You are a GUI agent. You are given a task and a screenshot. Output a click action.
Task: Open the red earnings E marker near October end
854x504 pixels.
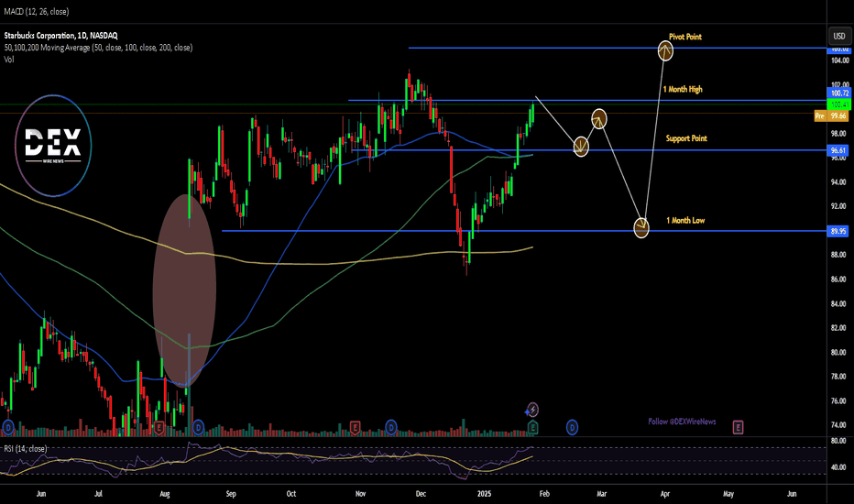pyautogui.click(x=355, y=428)
